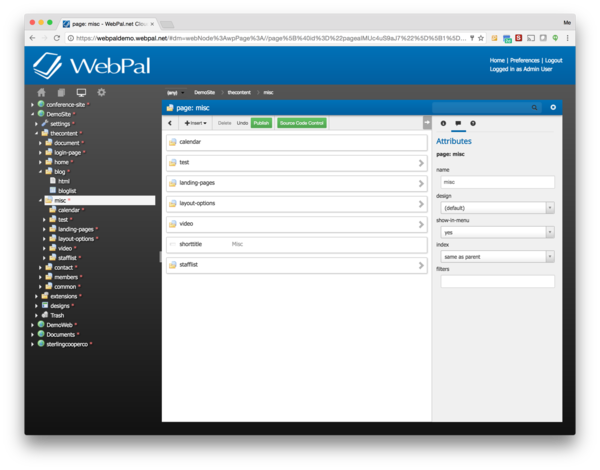Click the shorttitle row in page list
Viewport: 600px width, 470px height.
click(297, 245)
